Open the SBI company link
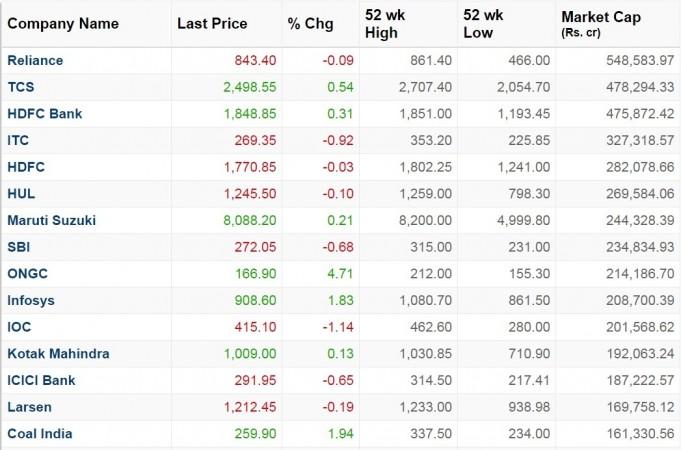Image resolution: width=681 pixels, height=450 pixels. [x=19, y=247]
